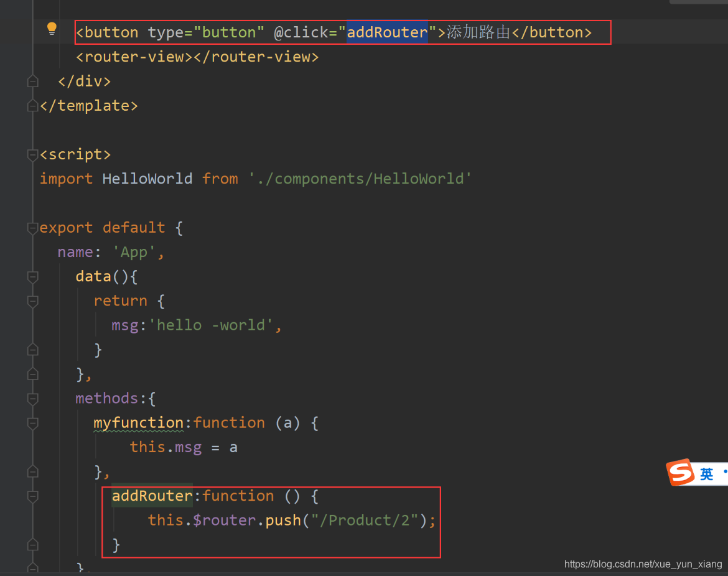This screenshot has height=576, width=728.
Task: Click the <script> opening tag
Action: click(75, 154)
